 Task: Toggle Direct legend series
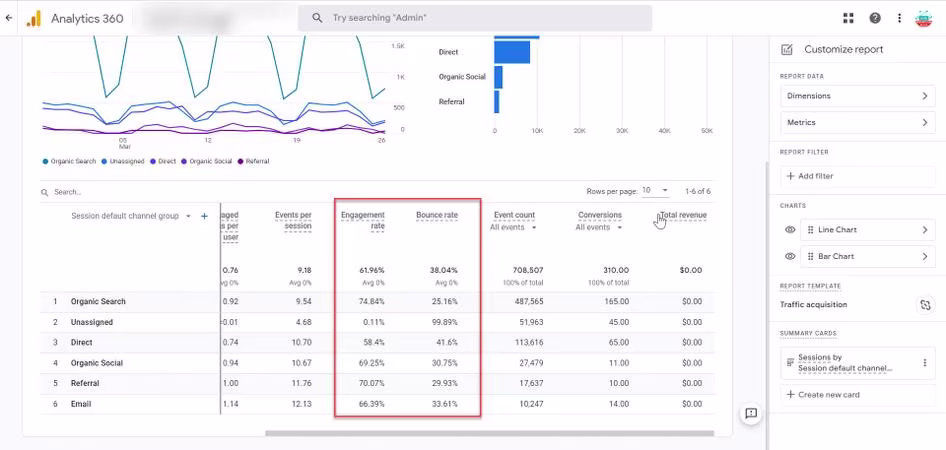(x=163, y=162)
